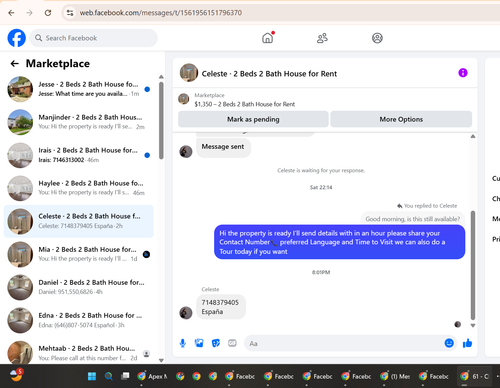
Task: Click chat title Celeste 2 Beds 2 Bath
Action: pyautogui.click(x=269, y=74)
